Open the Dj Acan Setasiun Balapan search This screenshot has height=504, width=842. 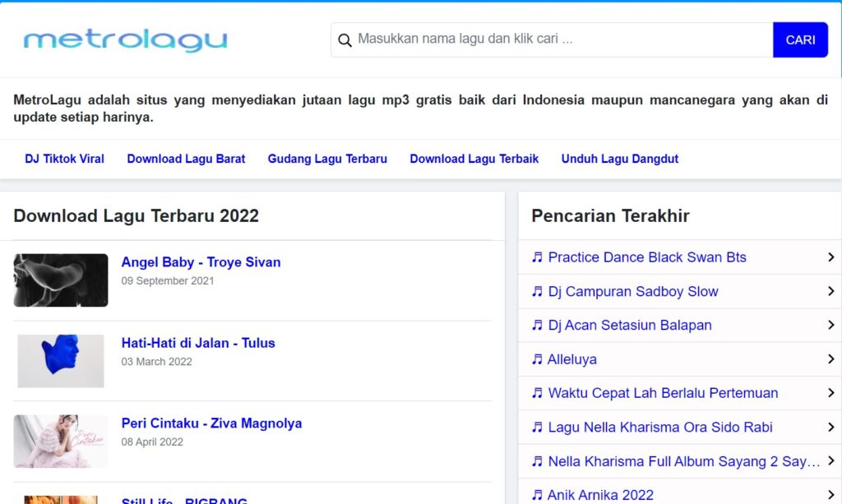(x=630, y=326)
